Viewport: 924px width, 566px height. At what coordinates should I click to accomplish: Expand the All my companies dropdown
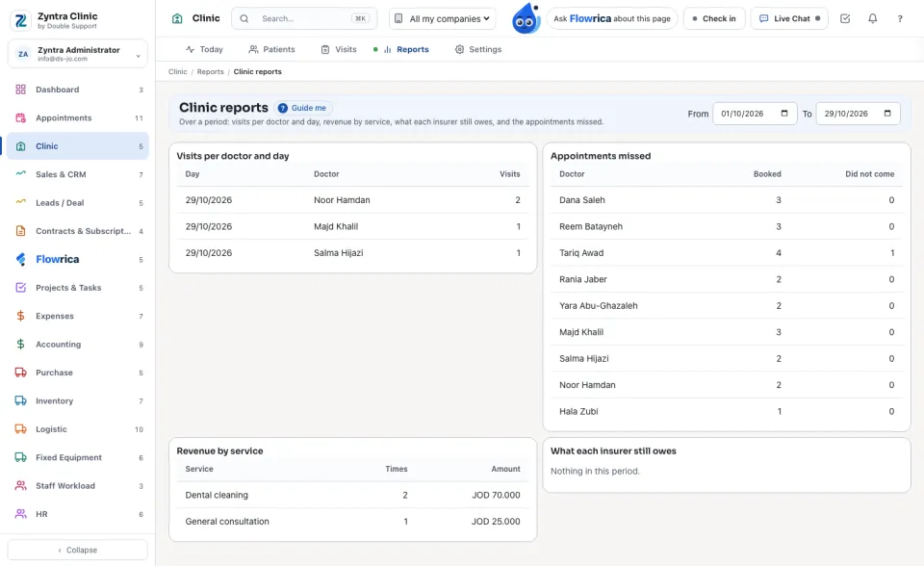443,19
